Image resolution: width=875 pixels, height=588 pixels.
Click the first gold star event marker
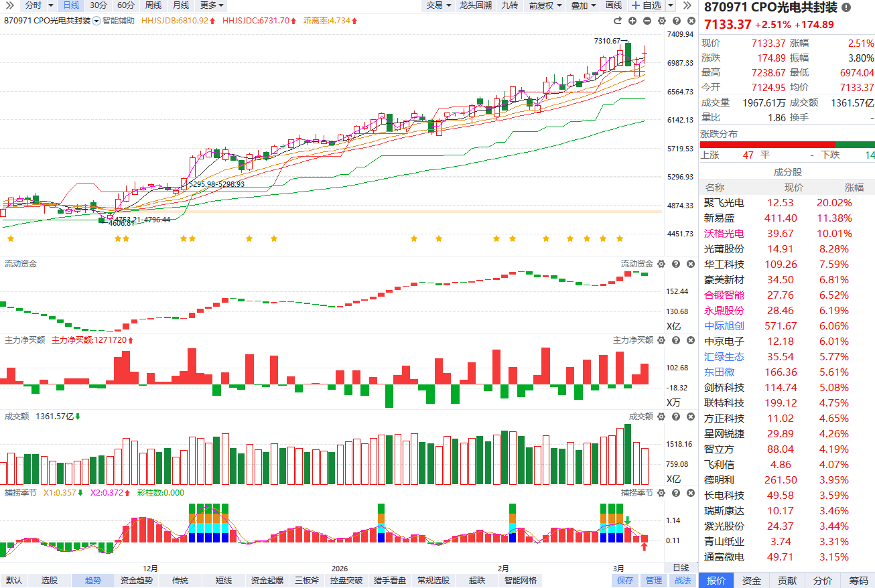9,238
